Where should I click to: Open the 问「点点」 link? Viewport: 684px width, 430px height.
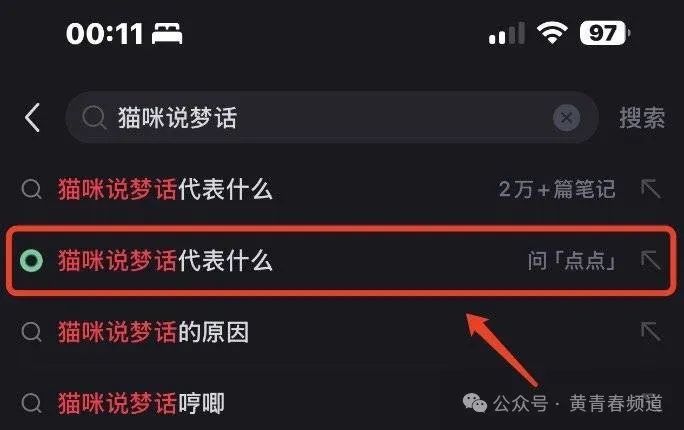pyautogui.click(x=571, y=261)
